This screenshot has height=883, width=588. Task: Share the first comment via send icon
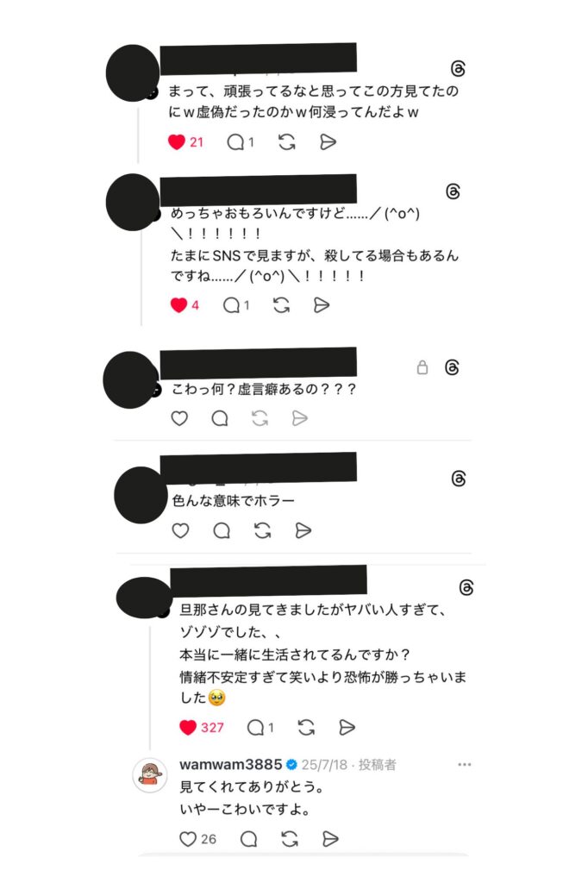328,142
